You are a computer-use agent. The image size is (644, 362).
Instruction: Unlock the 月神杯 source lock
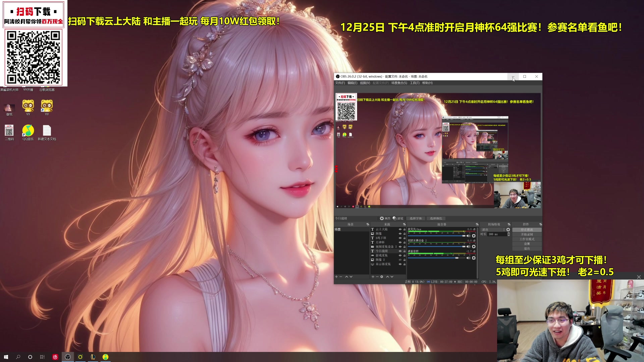(404, 243)
